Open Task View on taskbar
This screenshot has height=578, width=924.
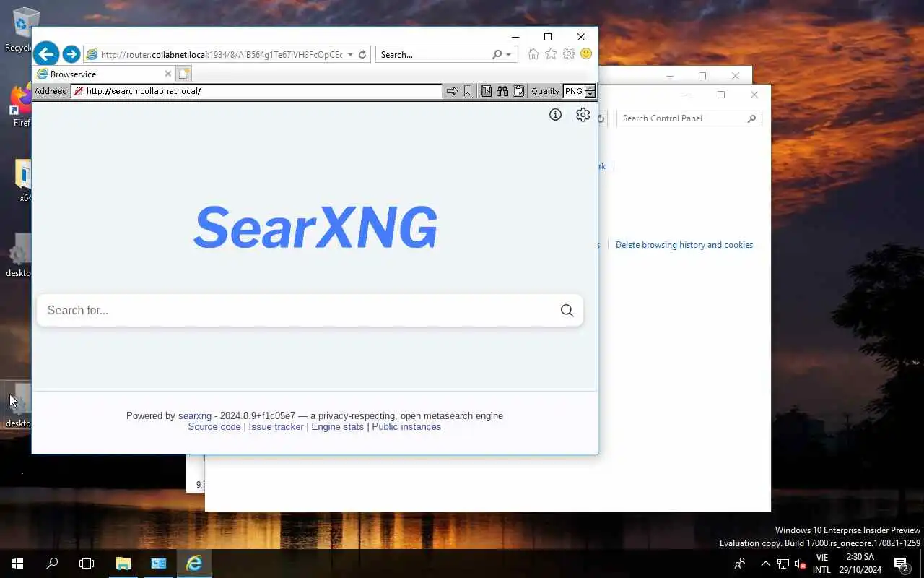tap(87, 564)
